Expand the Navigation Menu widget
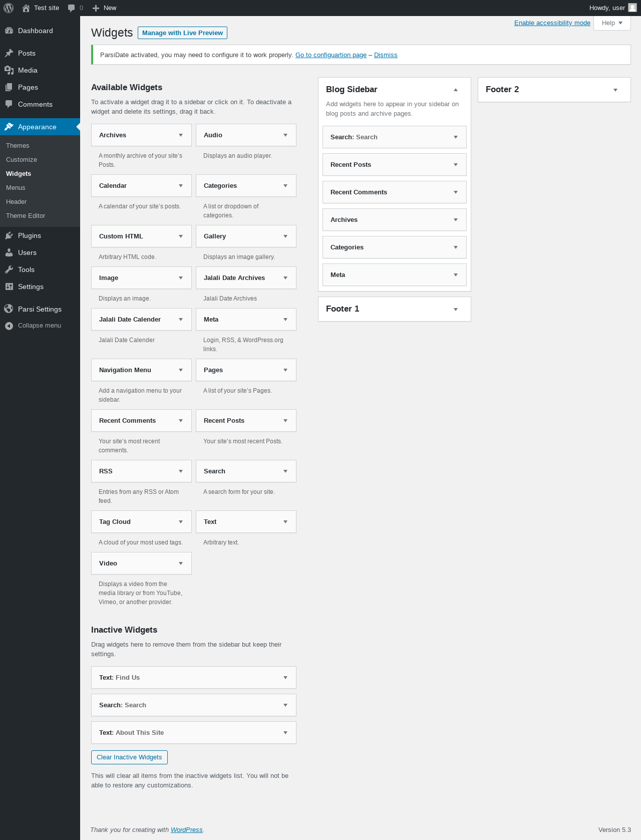 point(181,370)
